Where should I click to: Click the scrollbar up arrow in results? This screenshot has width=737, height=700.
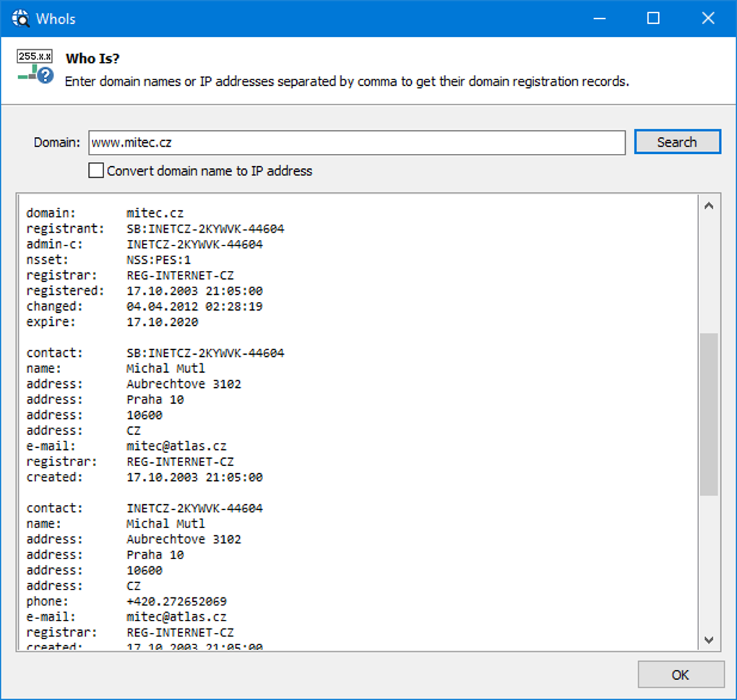[708, 206]
